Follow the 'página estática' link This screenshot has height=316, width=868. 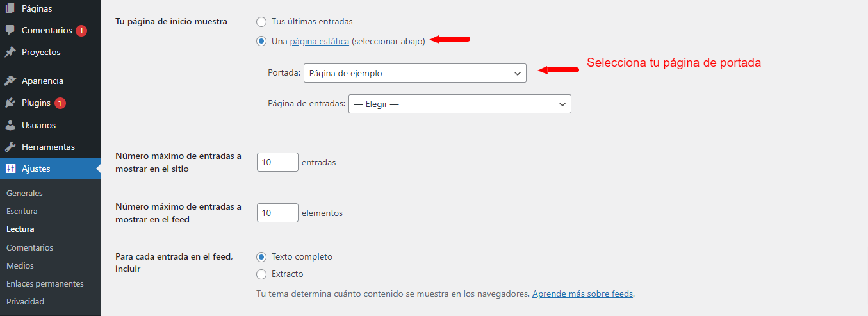[x=320, y=41]
